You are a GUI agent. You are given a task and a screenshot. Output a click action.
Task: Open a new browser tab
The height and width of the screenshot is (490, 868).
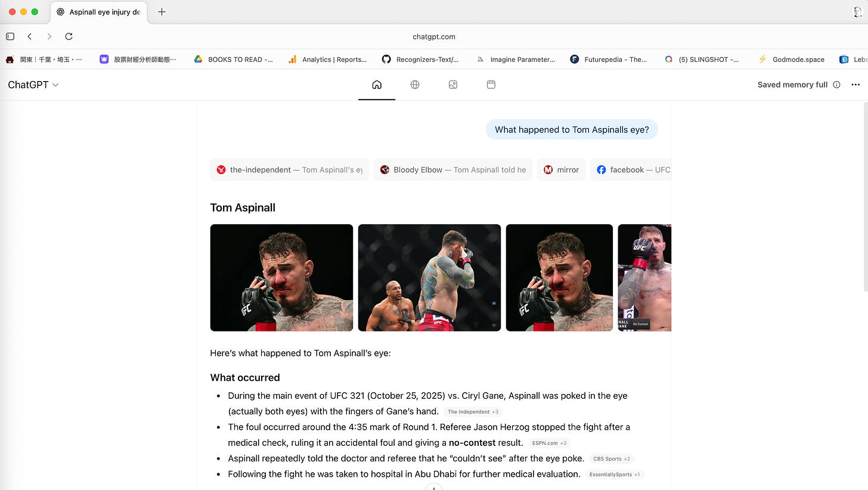tap(162, 12)
